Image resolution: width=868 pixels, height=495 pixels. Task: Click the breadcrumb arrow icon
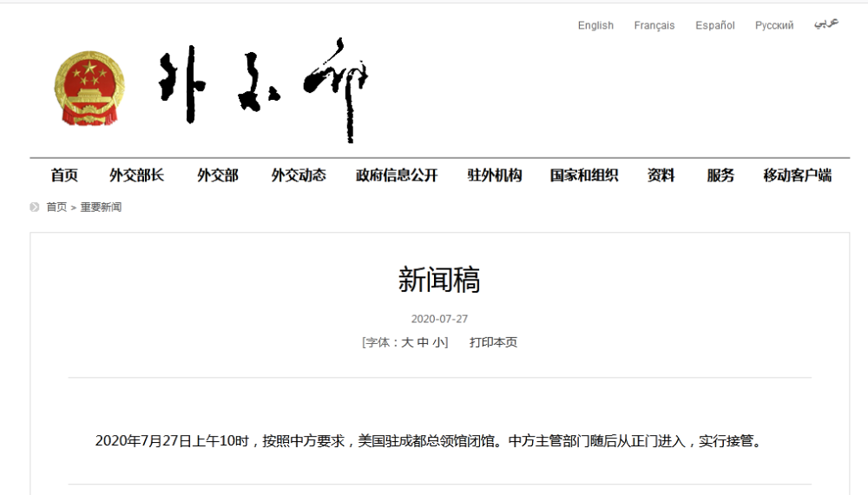35,207
